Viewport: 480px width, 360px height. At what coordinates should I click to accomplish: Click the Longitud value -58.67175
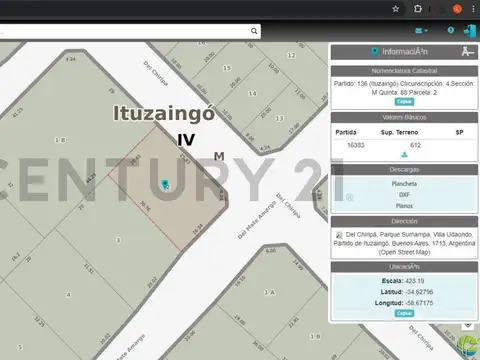pos(419,303)
